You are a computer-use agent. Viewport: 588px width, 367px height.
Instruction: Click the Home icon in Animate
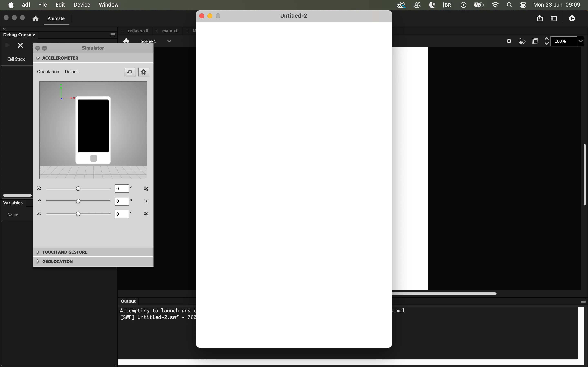[x=36, y=18]
